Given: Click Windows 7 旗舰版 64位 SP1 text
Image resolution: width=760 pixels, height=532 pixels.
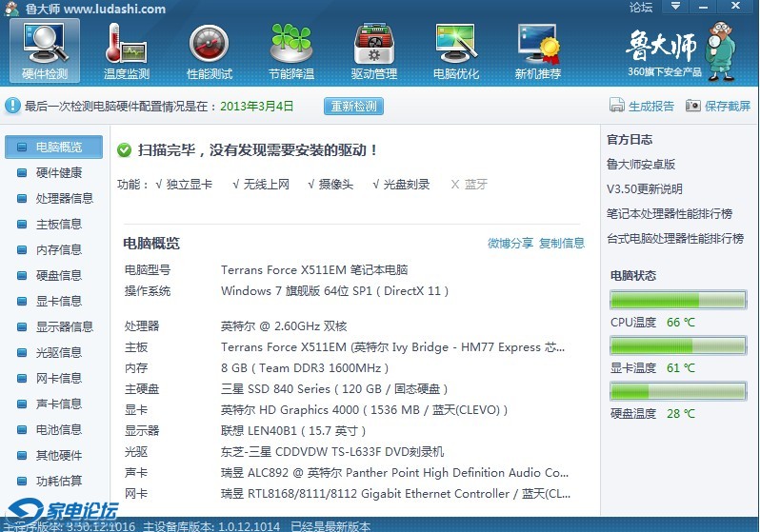Looking at the screenshot, I should 334,291.
